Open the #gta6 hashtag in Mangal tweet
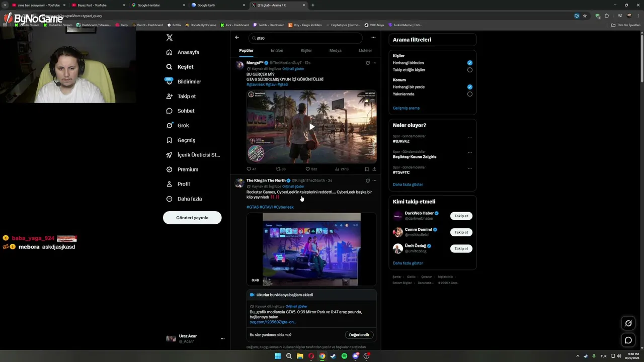Screen dimensions: 644x362 point(283,84)
